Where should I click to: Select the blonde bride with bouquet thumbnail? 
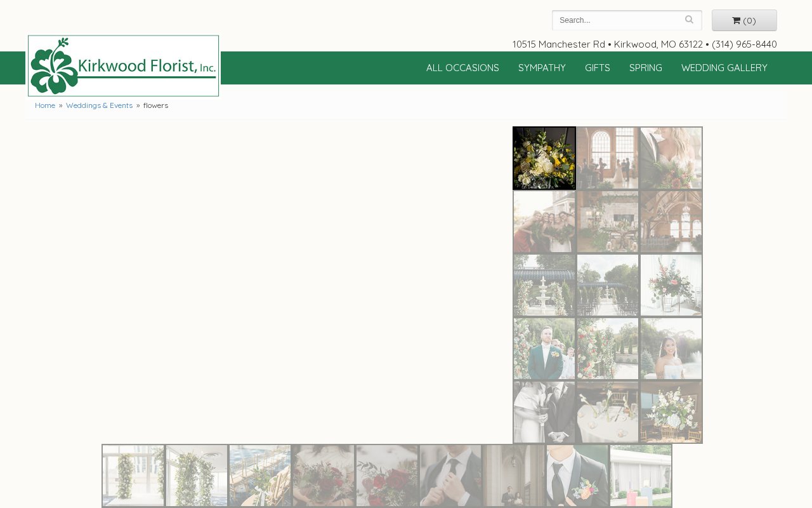click(671, 158)
